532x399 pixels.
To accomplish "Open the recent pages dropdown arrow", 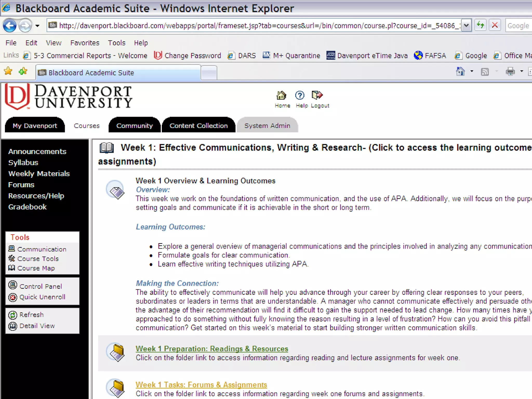I will 37,26.
